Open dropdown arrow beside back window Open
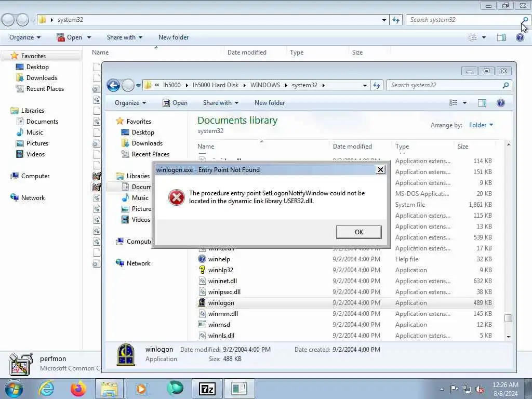 [89, 37]
